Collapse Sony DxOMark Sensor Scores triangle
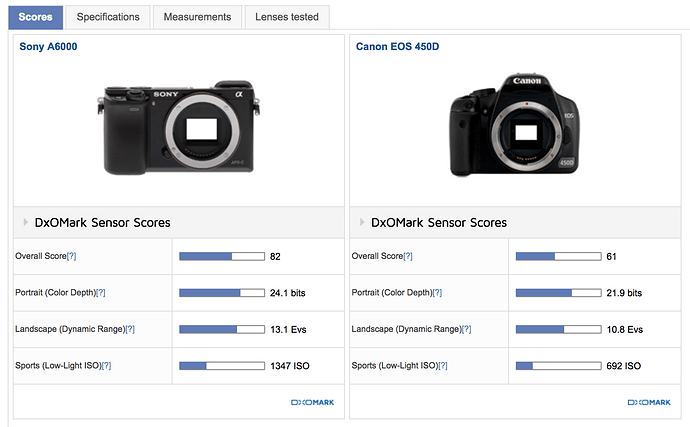Viewport: 690px width, 427px height. (x=26, y=222)
